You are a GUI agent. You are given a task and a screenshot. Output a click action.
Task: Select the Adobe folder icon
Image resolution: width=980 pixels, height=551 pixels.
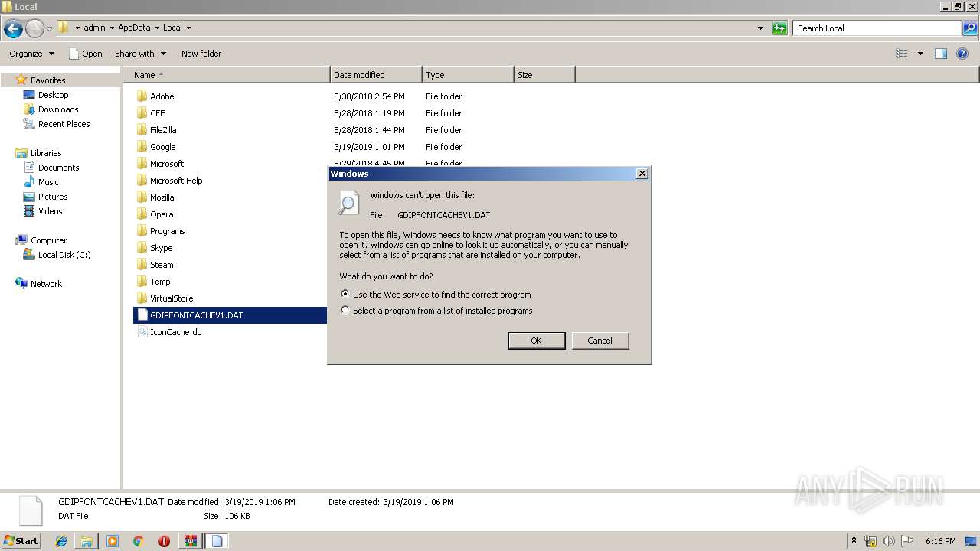click(x=142, y=96)
